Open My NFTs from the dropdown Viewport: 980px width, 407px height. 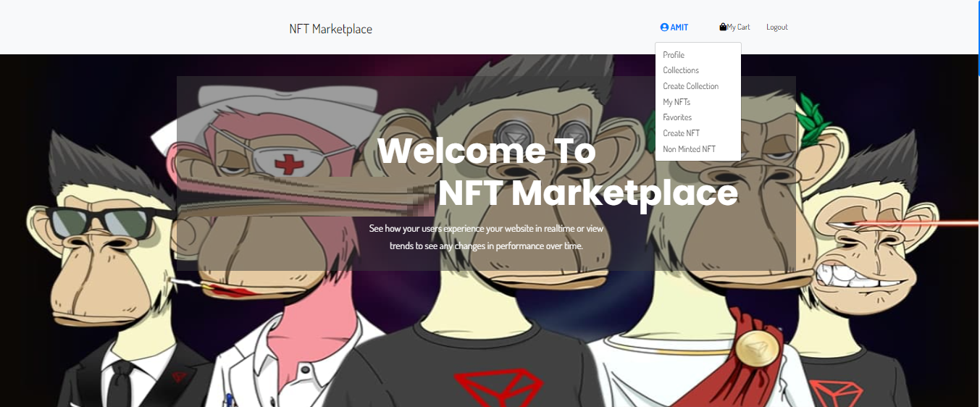[x=677, y=102]
